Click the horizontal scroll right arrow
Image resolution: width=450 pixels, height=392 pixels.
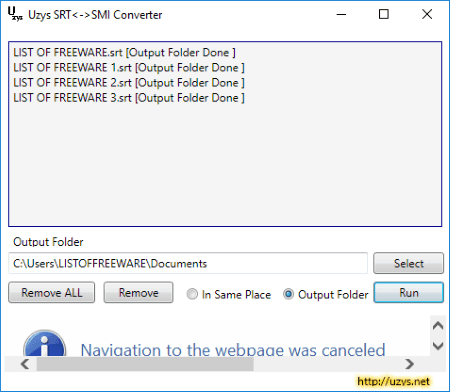(410, 364)
